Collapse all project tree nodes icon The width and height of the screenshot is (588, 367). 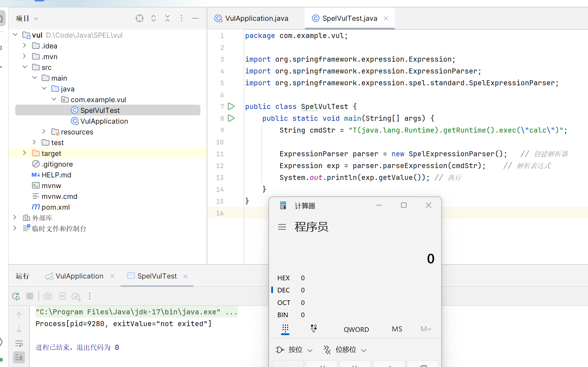tap(168, 18)
